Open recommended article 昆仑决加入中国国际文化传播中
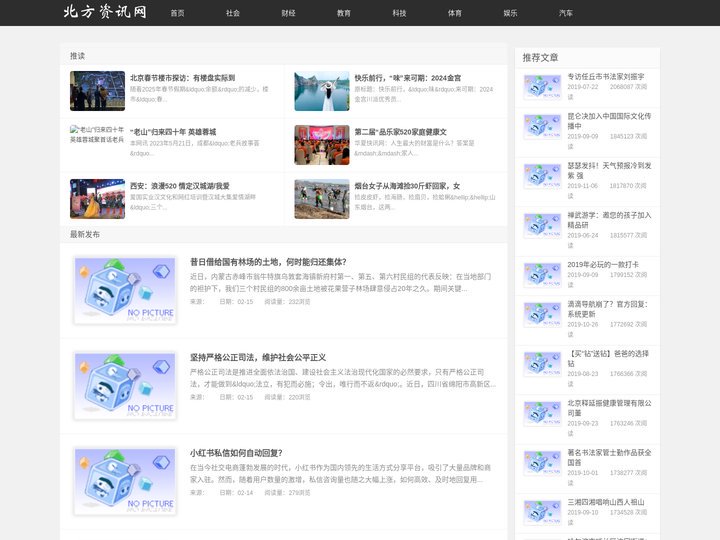This screenshot has height=540, width=720. [609, 121]
